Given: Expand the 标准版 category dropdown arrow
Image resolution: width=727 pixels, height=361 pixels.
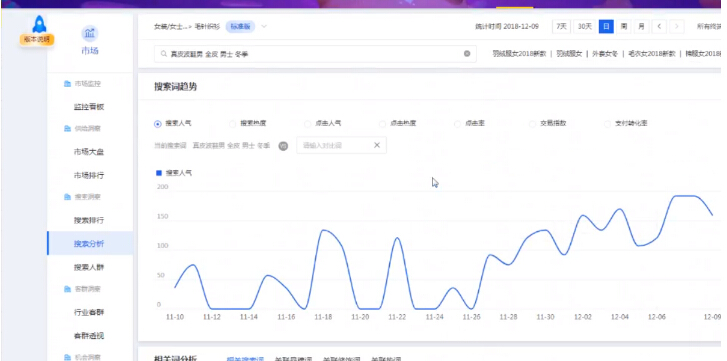Looking at the screenshot, I should (x=264, y=26).
